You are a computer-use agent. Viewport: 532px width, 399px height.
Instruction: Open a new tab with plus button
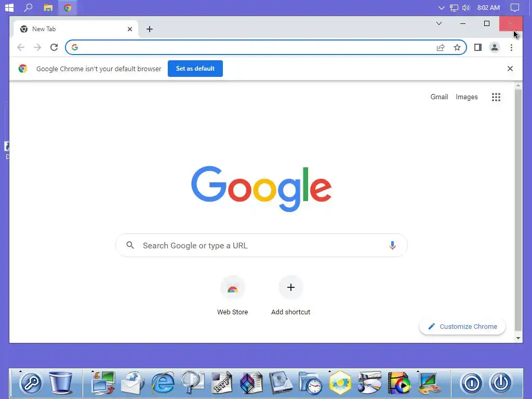tap(150, 29)
